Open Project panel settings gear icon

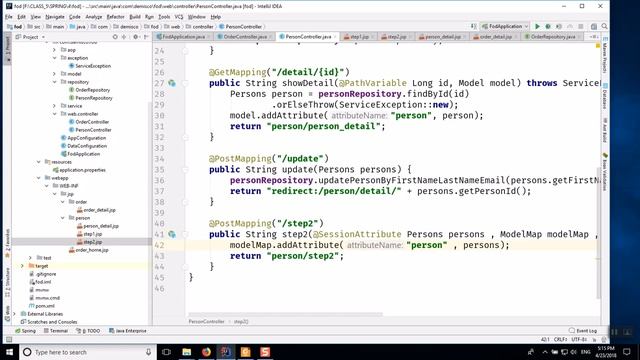pos(136,37)
